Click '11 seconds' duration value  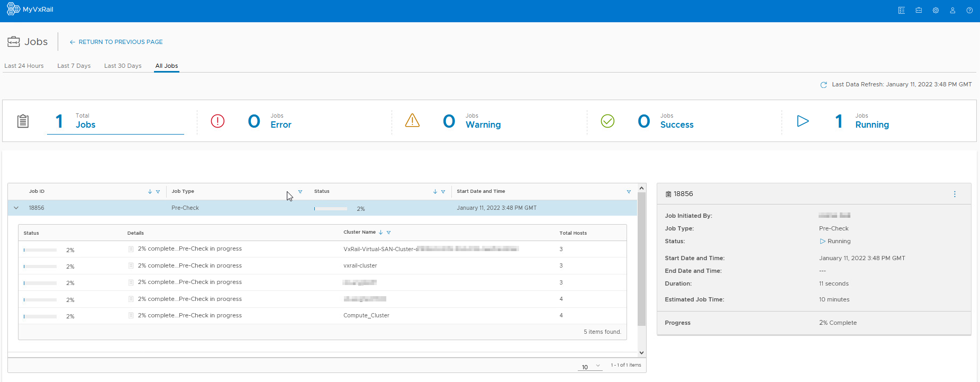834,284
